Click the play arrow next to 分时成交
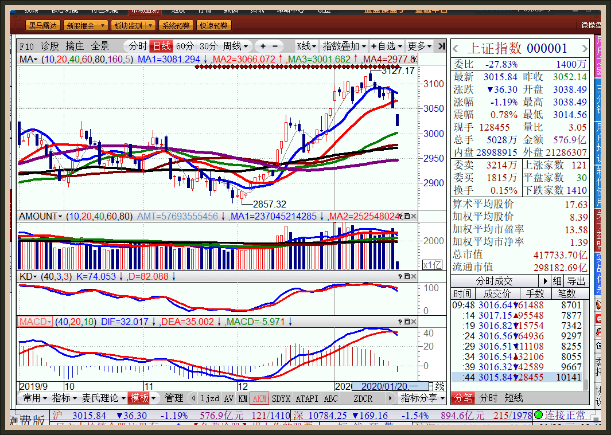 click(545, 281)
